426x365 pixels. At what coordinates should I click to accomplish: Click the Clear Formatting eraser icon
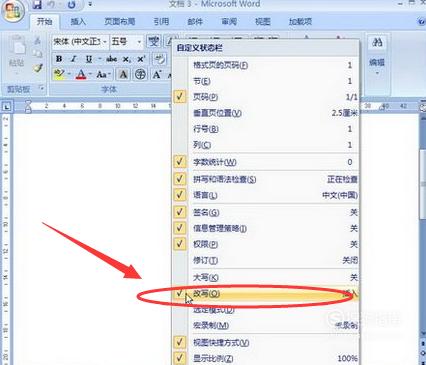(x=160, y=59)
